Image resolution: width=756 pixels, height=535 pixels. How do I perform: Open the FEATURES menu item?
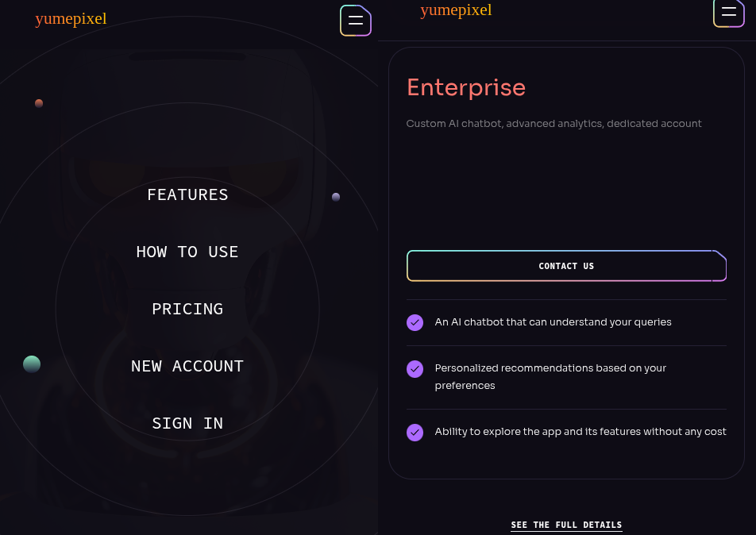pos(187,194)
